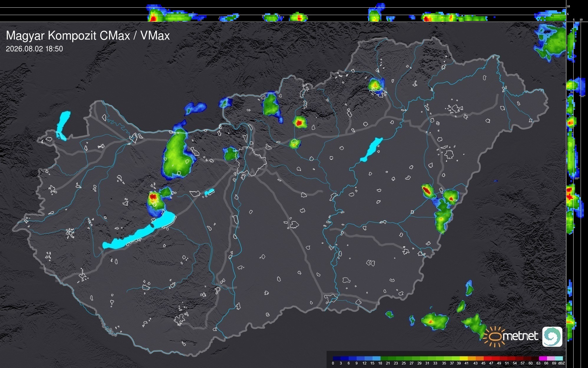Click the '9' legend value
This screenshot has height=368, width=588.
(x=357, y=363)
